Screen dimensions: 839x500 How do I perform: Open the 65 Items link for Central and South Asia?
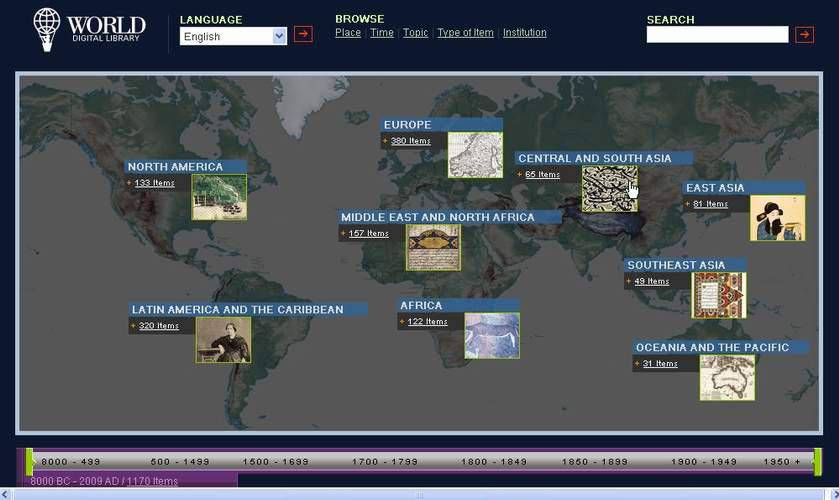coord(542,174)
